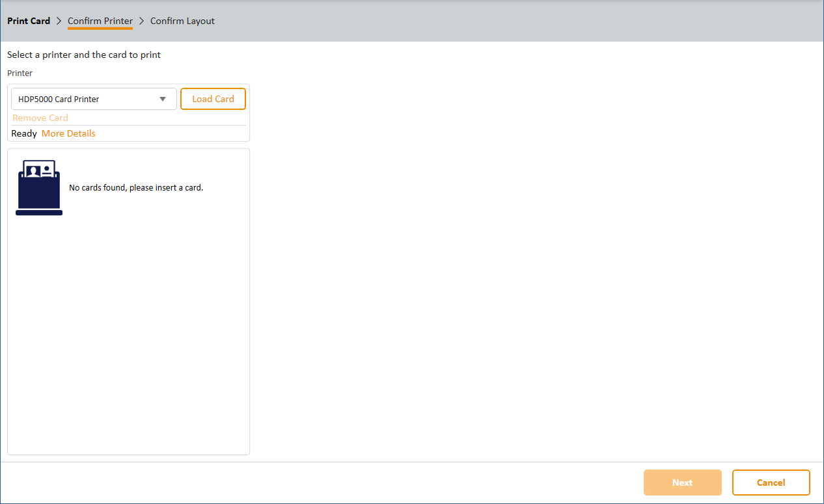Click the orange underline beneath Confirm Printer
This screenshot has height=504, width=824.
point(100,29)
